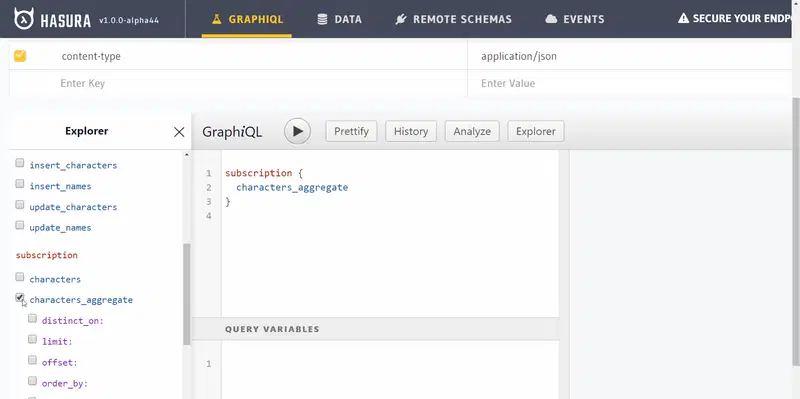Enable the limit argument checkbox
This screenshot has height=399, width=800.
[32, 339]
